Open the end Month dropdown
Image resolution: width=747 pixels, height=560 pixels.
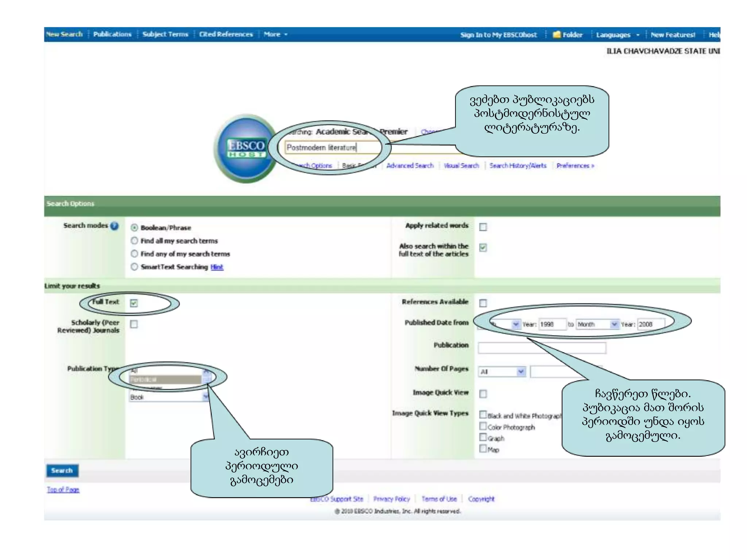[x=597, y=324]
